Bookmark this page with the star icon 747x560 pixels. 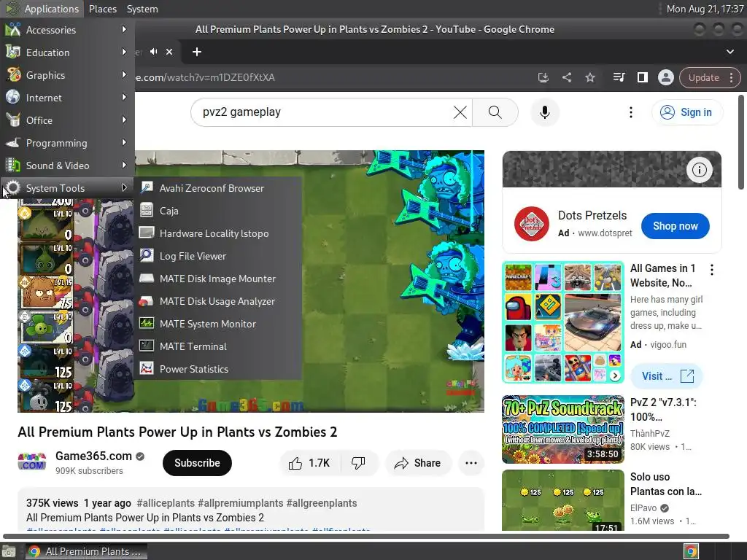click(x=589, y=77)
